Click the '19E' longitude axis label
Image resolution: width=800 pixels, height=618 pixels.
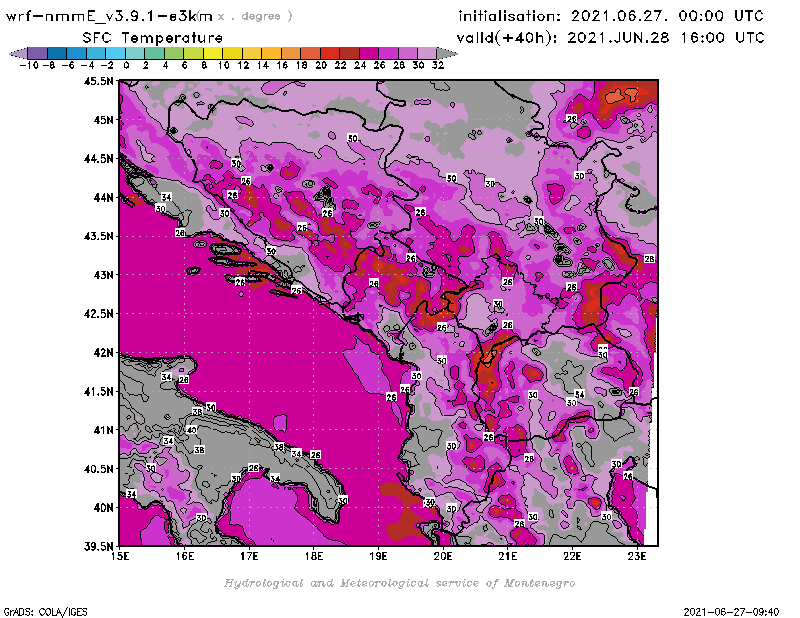tap(378, 556)
